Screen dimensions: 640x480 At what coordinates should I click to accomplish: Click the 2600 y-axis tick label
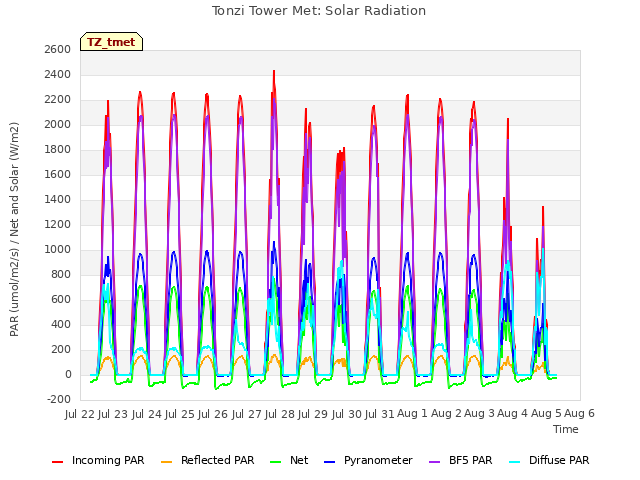[58, 49]
